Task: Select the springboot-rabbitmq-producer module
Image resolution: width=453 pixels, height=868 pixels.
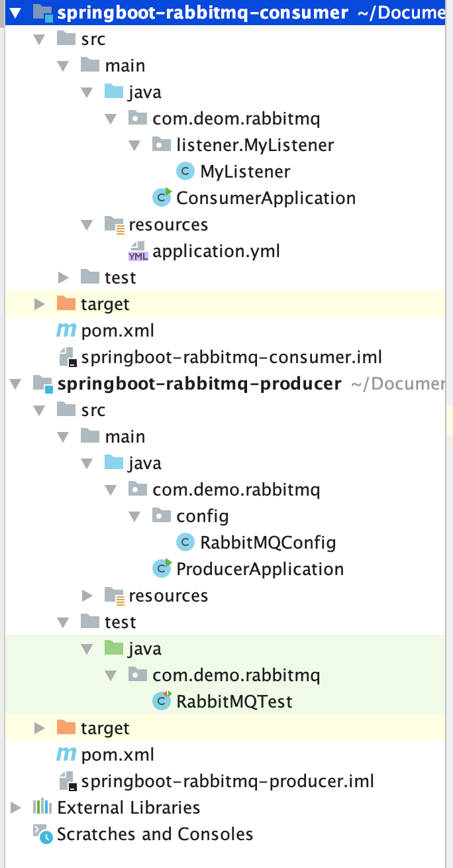Action: 199,384
